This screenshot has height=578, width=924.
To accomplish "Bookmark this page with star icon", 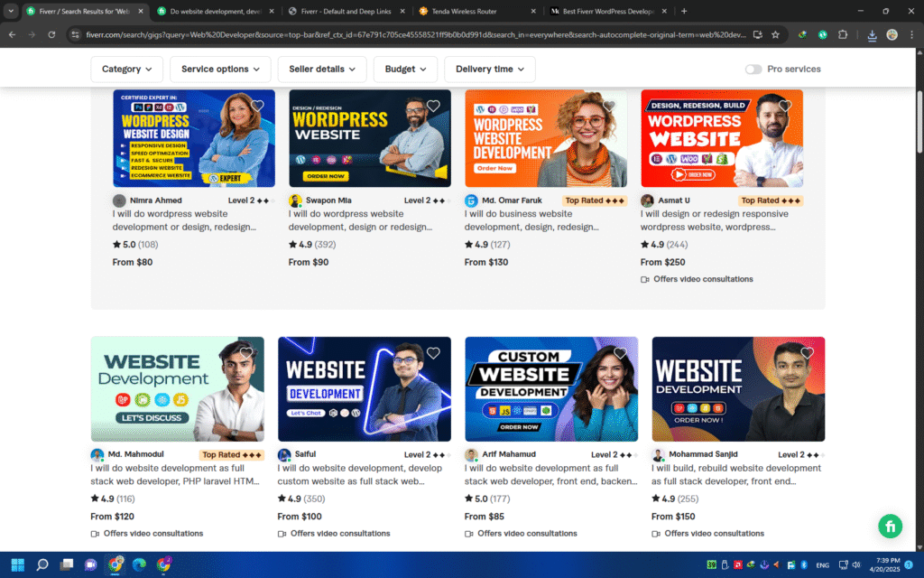I will pyautogui.click(x=774, y=34).
